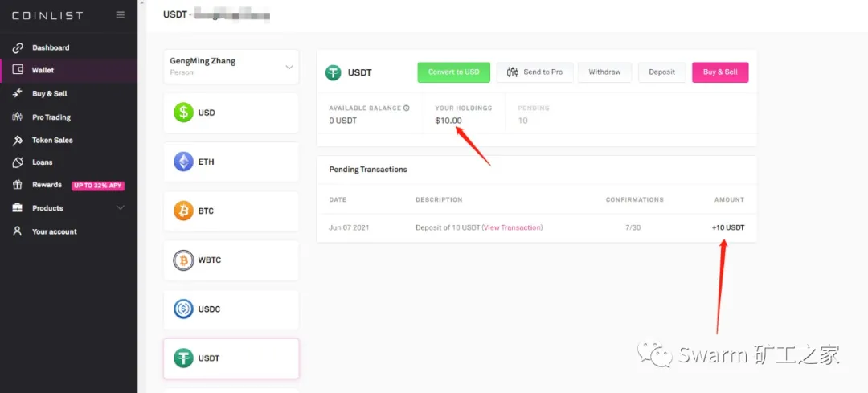Click the 7/30 confirmations cell

coord(633,227)
